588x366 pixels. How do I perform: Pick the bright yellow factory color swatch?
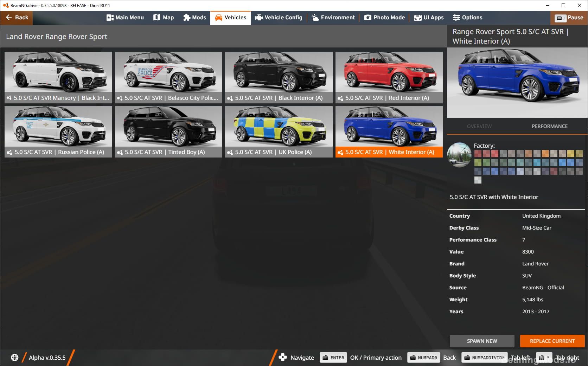pos(571,154)
